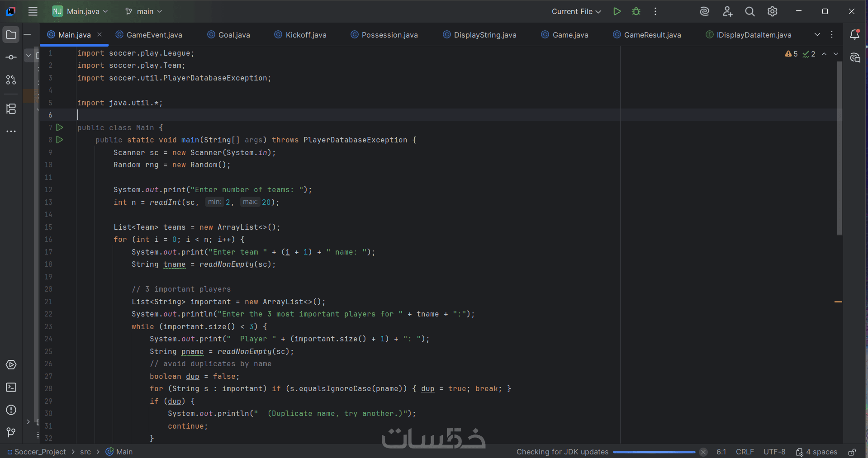Cancel the Checking for JDK updates task

(x=703, y=452)
